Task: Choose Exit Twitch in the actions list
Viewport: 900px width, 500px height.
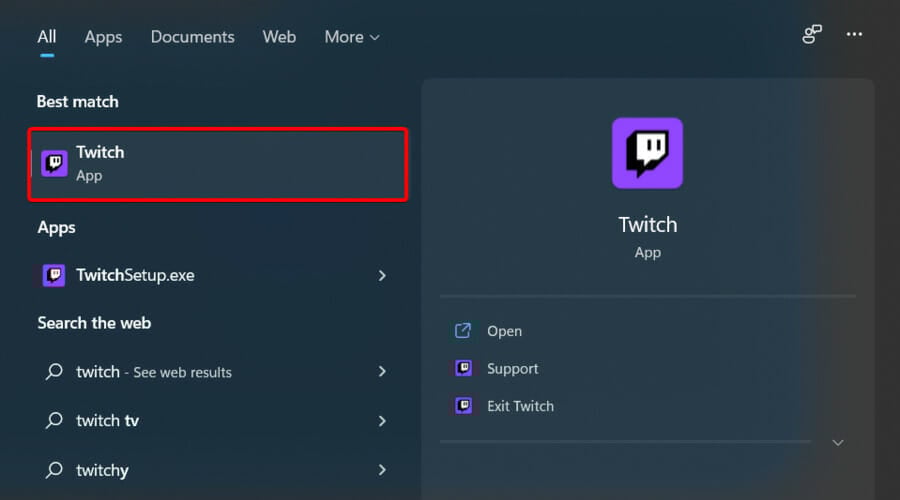Action: point(520,406)
